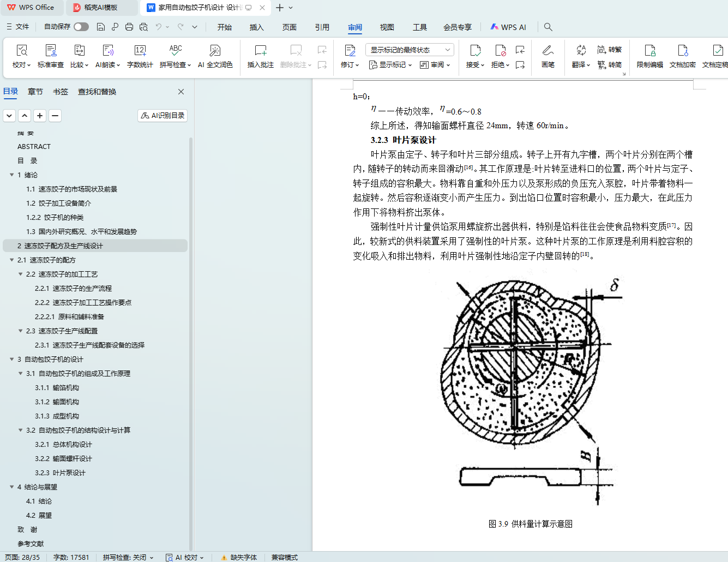
Task: Toggle the 自动保存 auto-save switch
Action: coord(81,27)
